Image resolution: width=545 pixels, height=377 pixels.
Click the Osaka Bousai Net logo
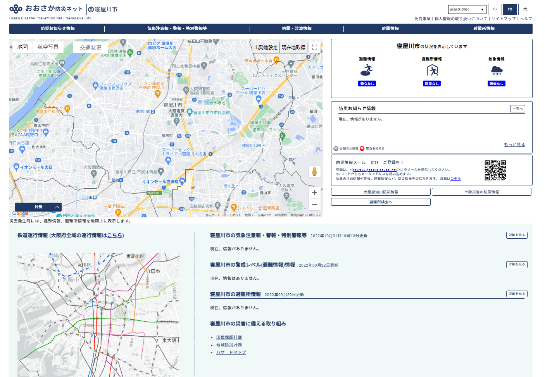[46, 9]
